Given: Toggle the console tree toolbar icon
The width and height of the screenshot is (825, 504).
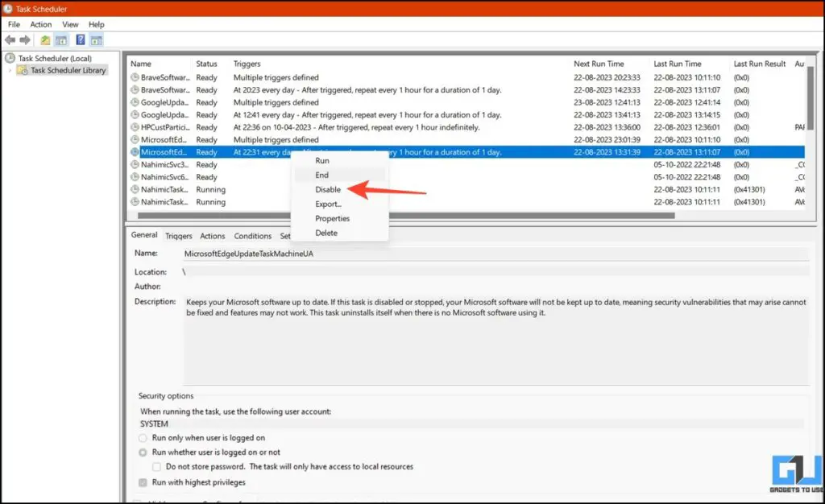Looking at the screenshot, I should pos(61,39).
